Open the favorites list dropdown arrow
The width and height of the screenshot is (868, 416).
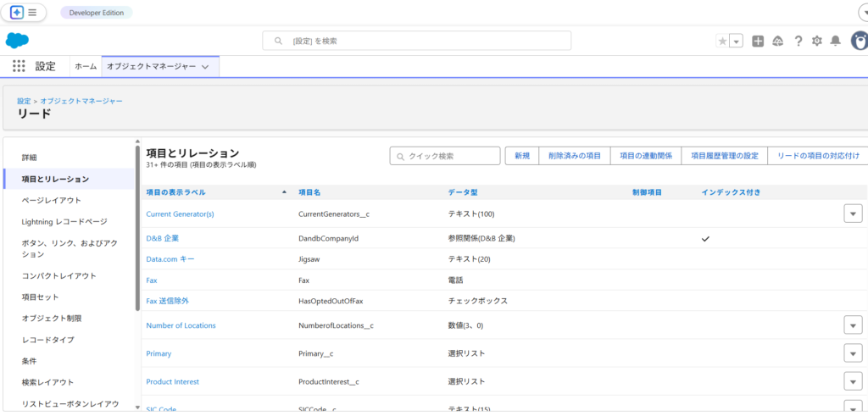(x=737, y=41)
